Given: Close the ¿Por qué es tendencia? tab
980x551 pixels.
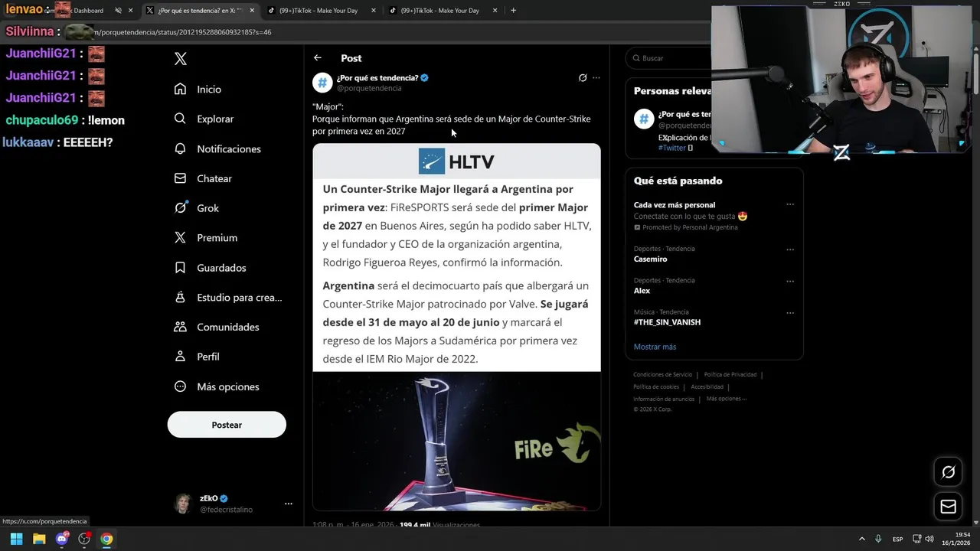Looking at the screenshot, I should pyautogui.click(x=251, y=11).
